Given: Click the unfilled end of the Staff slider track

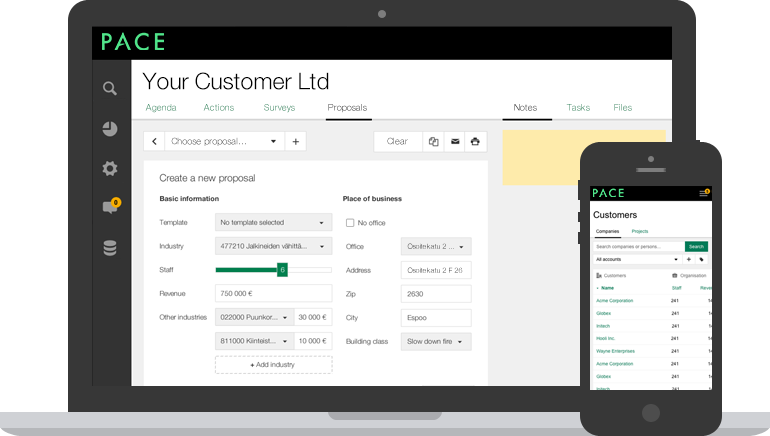Looking at the screenshot, I should [309, 270].
